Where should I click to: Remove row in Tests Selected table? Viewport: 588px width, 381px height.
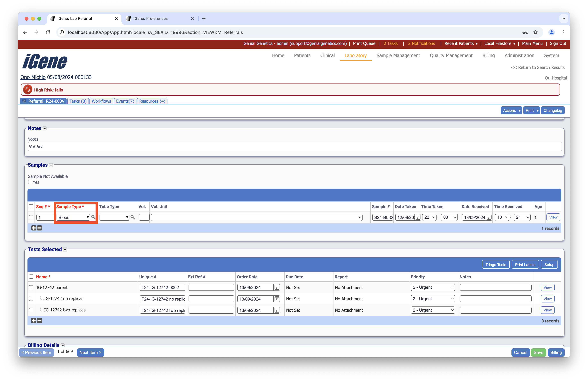coord(39,321)
